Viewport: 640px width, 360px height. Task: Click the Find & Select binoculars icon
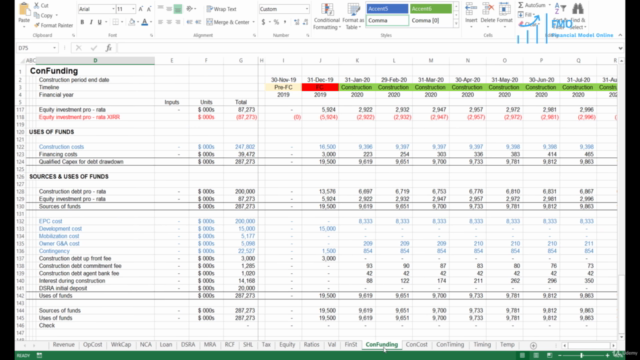click(578, 9)
